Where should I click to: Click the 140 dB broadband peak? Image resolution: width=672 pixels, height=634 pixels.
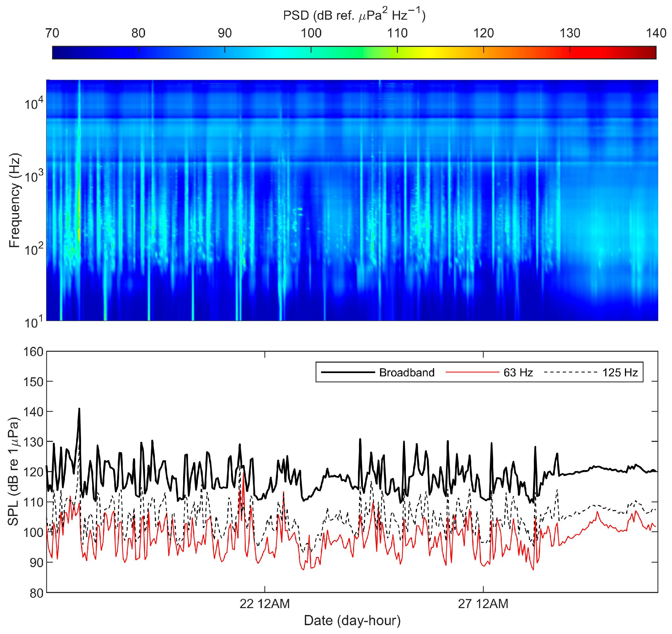[79, 409]
